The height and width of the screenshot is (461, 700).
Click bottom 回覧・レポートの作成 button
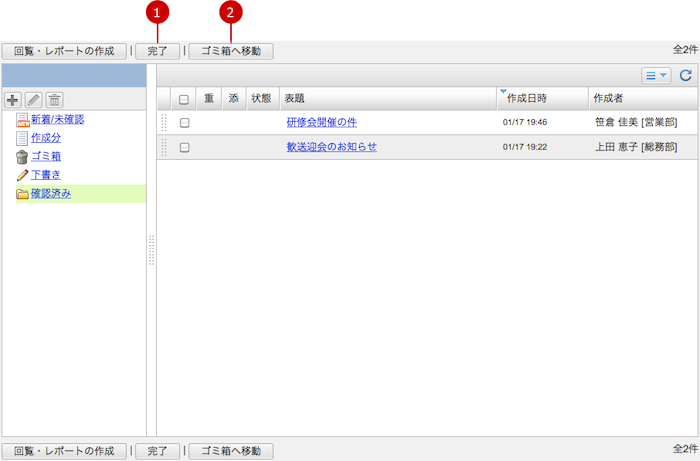click(64, 451)
